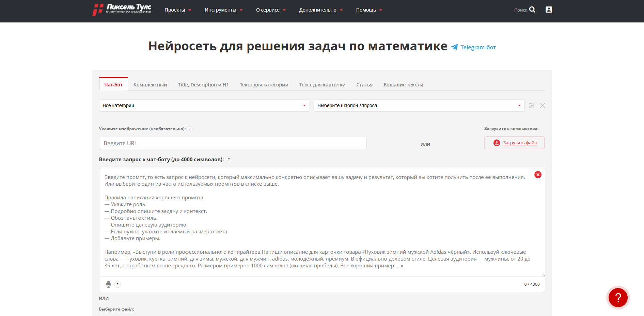This screenshot has width=644, height=316.
Task: Click the edit template pencil icon
Action: [531, 105]
